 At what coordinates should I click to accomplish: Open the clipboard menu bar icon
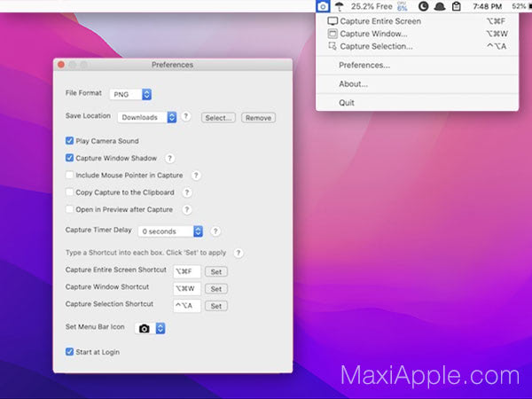click(x=457, y=6)
